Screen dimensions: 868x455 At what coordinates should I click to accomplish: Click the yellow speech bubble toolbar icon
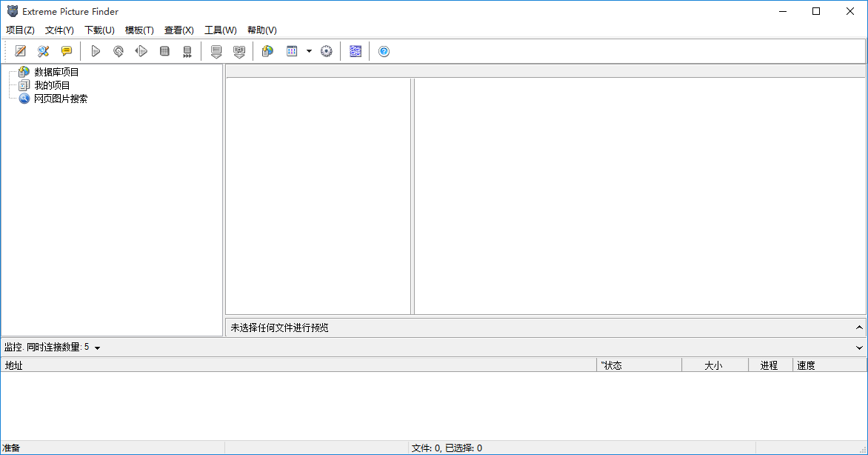(67, 52)
